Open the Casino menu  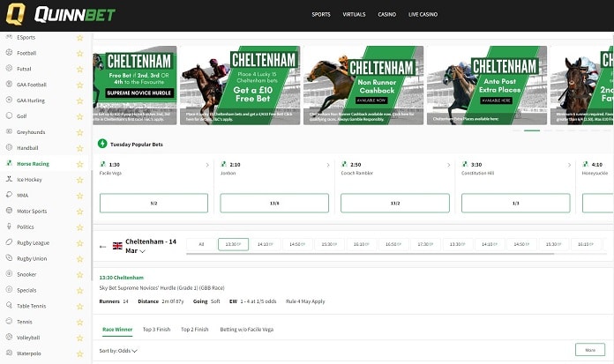coord(387,14)
